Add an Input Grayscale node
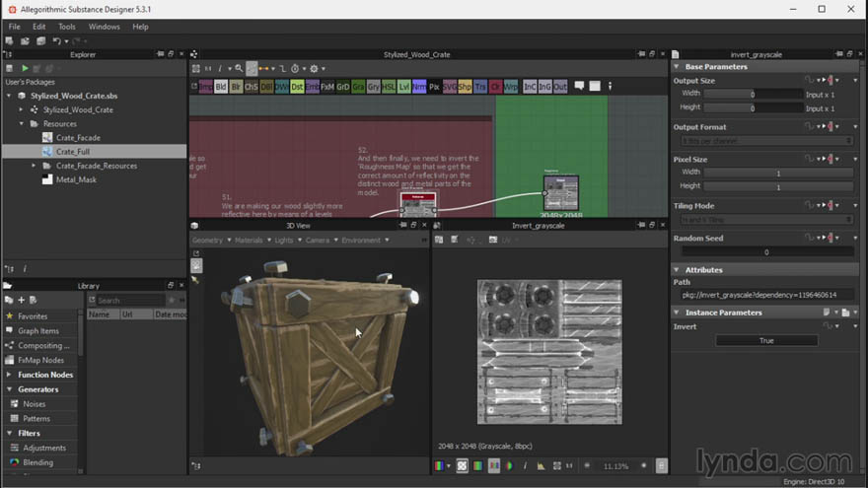Image resolution: width=868 pixels, height=488 pixels. point(545,87)
